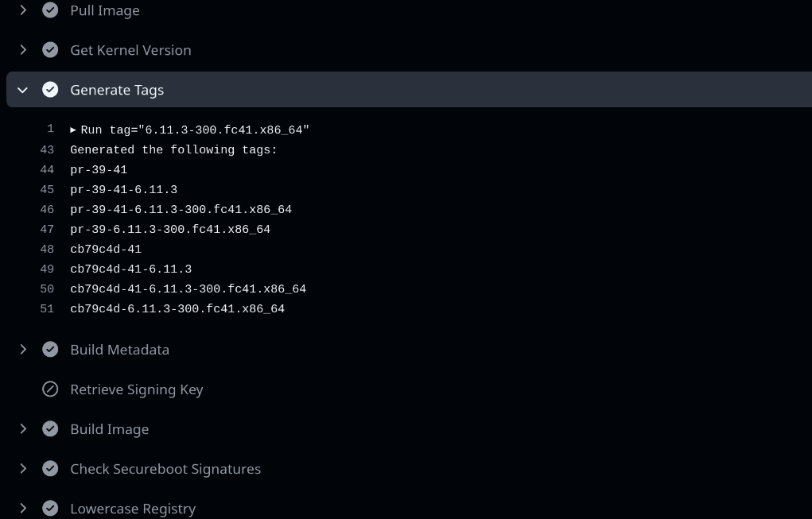Screen dimensions: 812x519
Task: Click the success icon beside Build Metadata
Action: click(50, 350)
